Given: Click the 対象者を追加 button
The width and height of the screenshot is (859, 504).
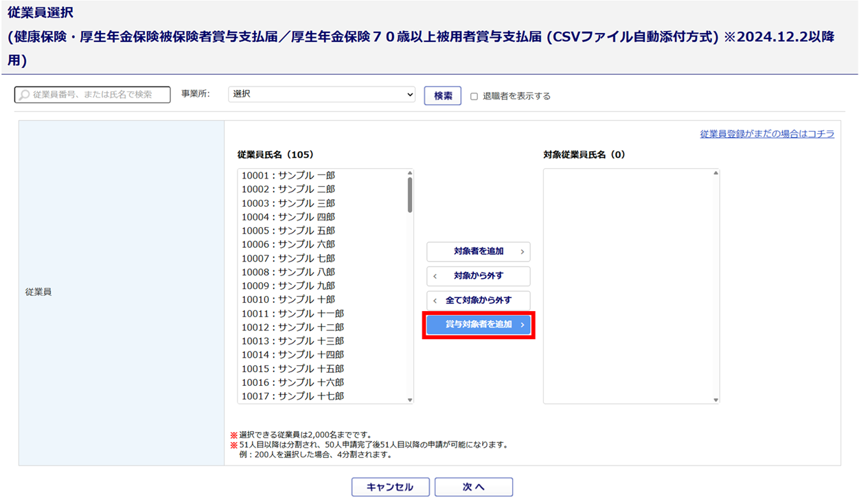Looking at the screenshot, I should [x=479, y=251].
